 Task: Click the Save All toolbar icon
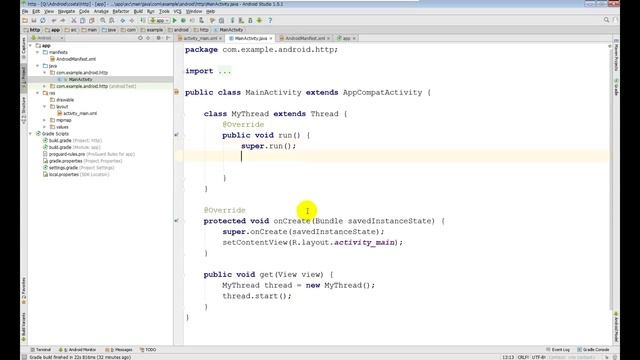(x=34, y=20)
